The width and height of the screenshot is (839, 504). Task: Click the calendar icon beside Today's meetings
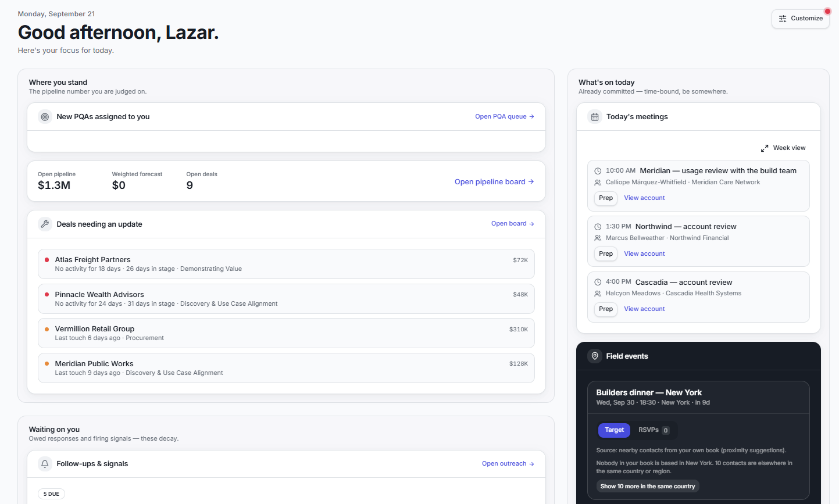pyautogui.click(x=595, y=117)
